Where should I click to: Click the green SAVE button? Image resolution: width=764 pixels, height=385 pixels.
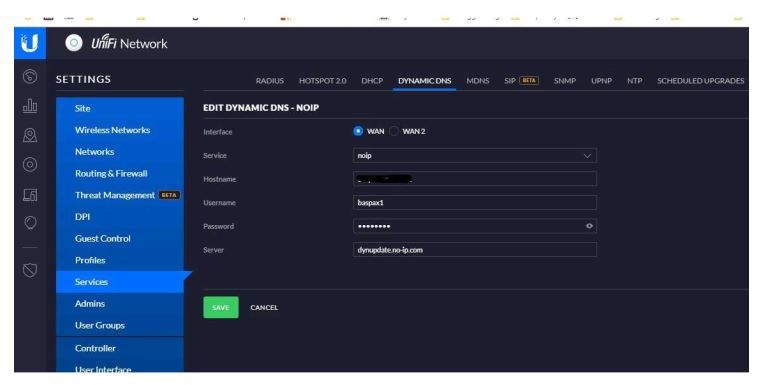[221, 308]
